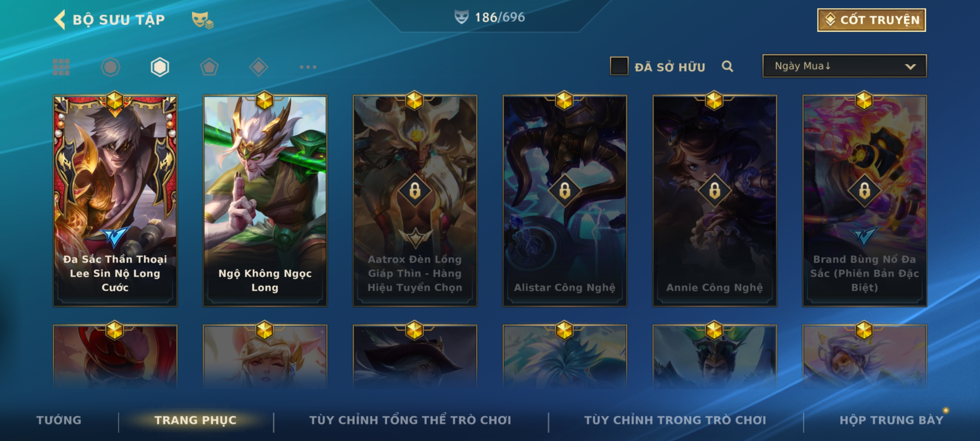
Task: Go back using the Bộ Sưu Tập arrow
Action: tap(60, 20)
